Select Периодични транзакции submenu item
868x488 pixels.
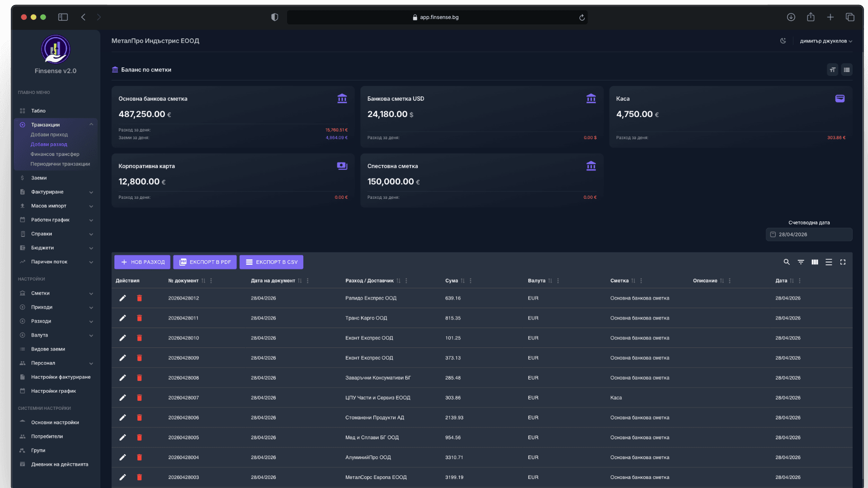tap(60, 164)
